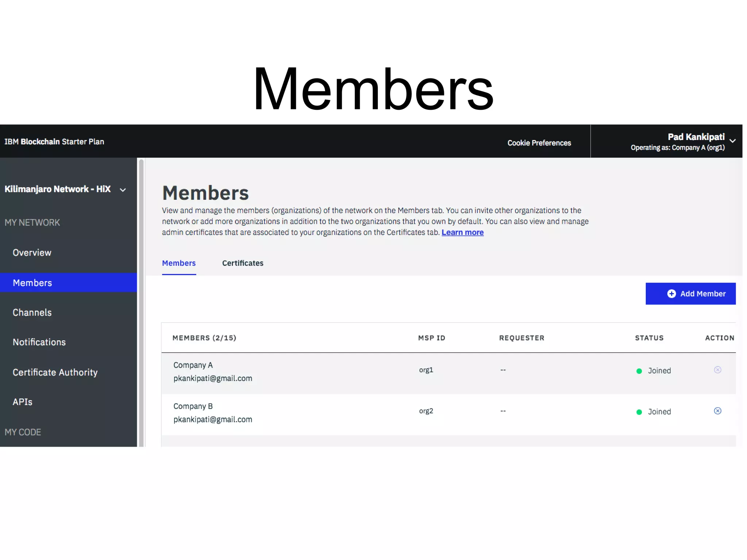Viewport: 747px width, 560px height.
Task: Click Joined status text for Company B
Action: pos(659,412)
